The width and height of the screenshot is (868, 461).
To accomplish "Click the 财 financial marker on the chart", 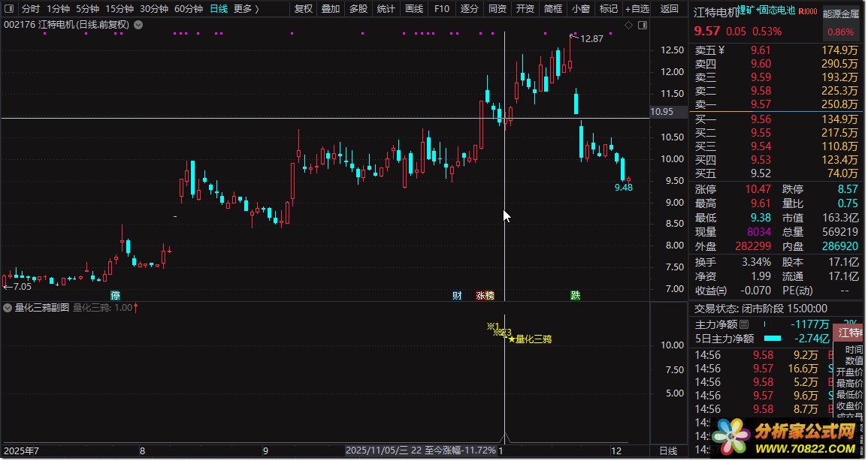I will coord(457,295).
